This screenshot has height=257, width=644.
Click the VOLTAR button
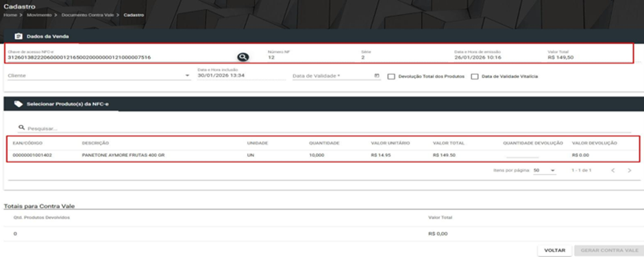point(554,250)
